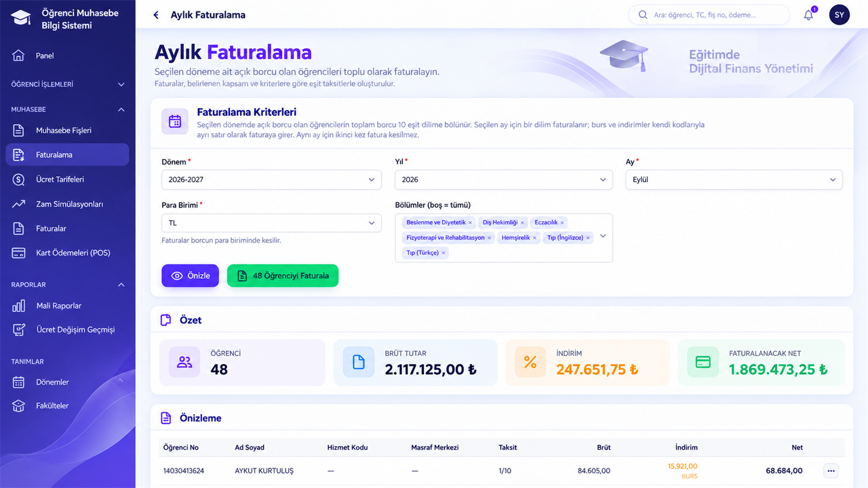
Task: Remove the Eczacılık tag
Action: click(x=563, y=223)
